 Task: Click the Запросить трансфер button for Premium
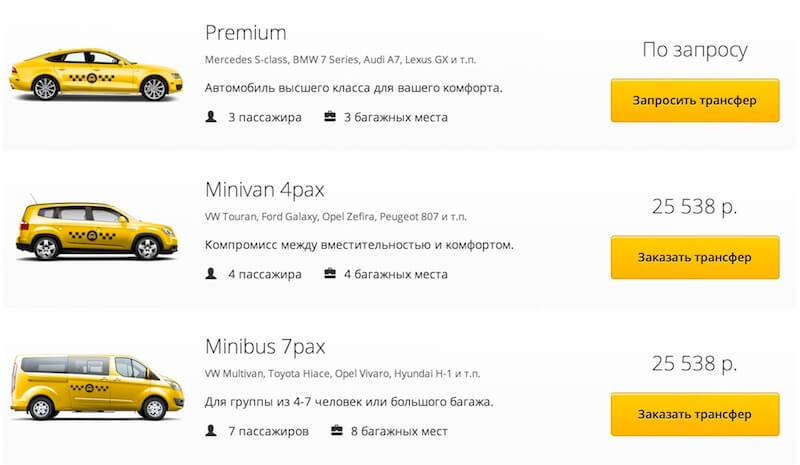695,101
